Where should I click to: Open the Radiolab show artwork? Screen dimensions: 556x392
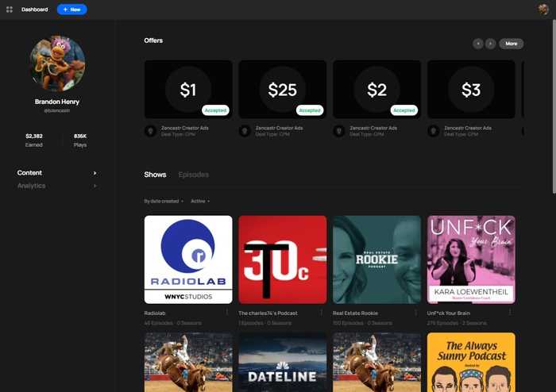click(188, 259)
